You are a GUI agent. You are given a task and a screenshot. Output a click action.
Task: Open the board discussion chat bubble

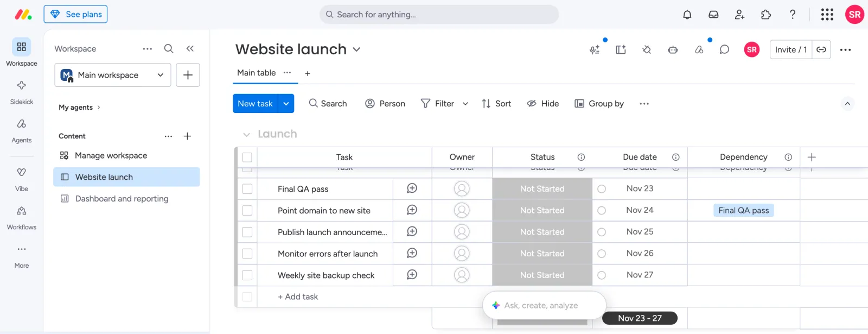click(724, 49)
